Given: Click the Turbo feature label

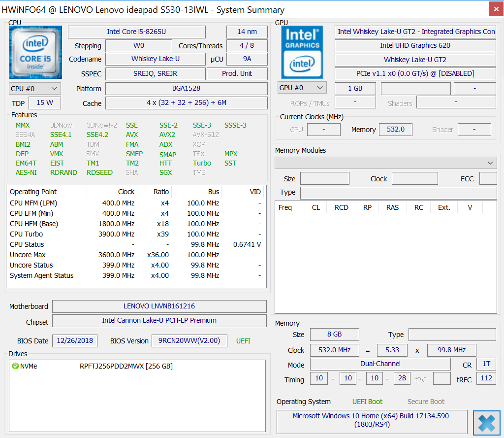Looking at the screenshot, I should coord(202,163).
